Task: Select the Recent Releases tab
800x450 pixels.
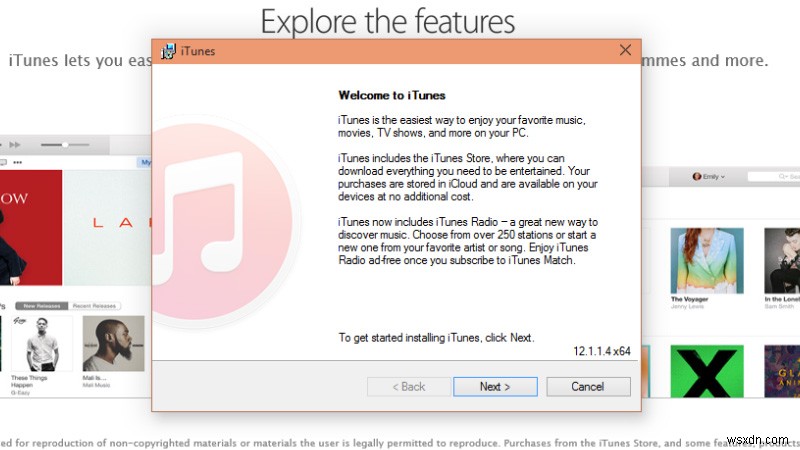Action: click(x=94, y=306)
